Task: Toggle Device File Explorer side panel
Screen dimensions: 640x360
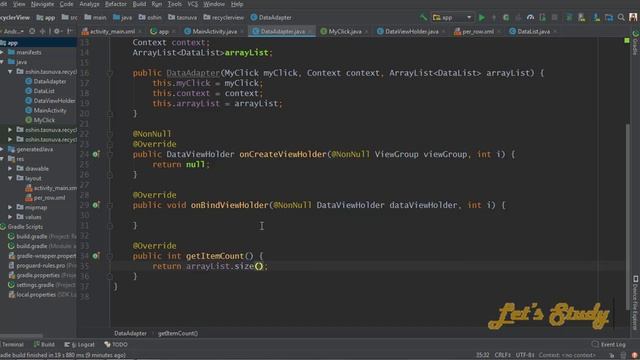Action: (x=635, y=302)
